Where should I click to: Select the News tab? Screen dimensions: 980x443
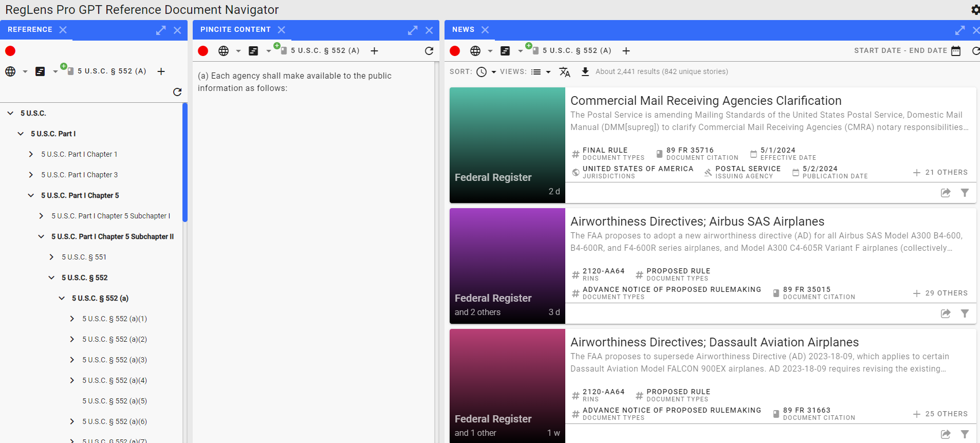pyautogui.click(x=463, y=30)
